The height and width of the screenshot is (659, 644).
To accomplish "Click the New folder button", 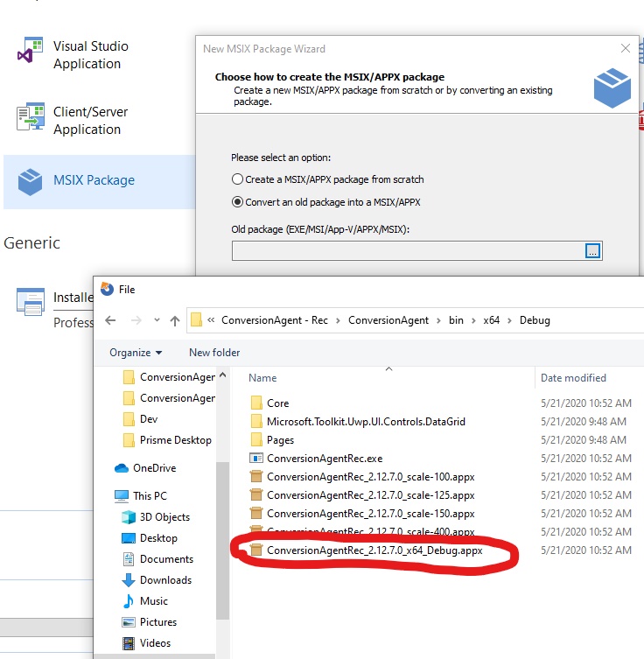I will 214,353.
